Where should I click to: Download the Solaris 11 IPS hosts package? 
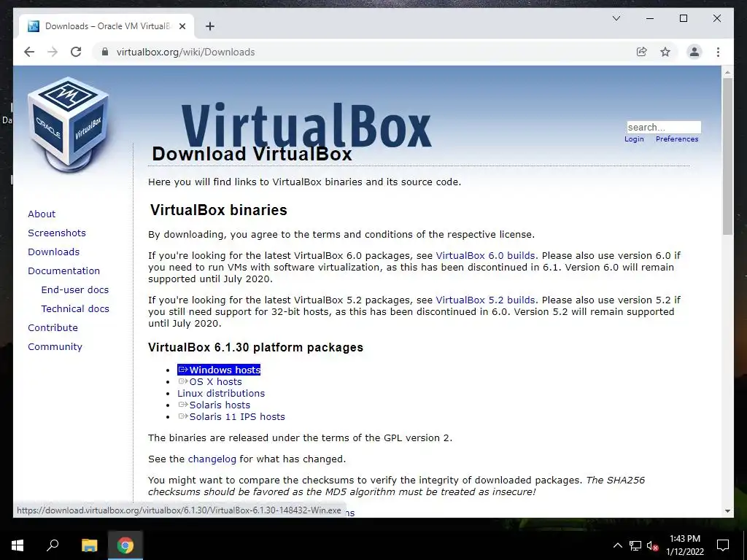237,416
